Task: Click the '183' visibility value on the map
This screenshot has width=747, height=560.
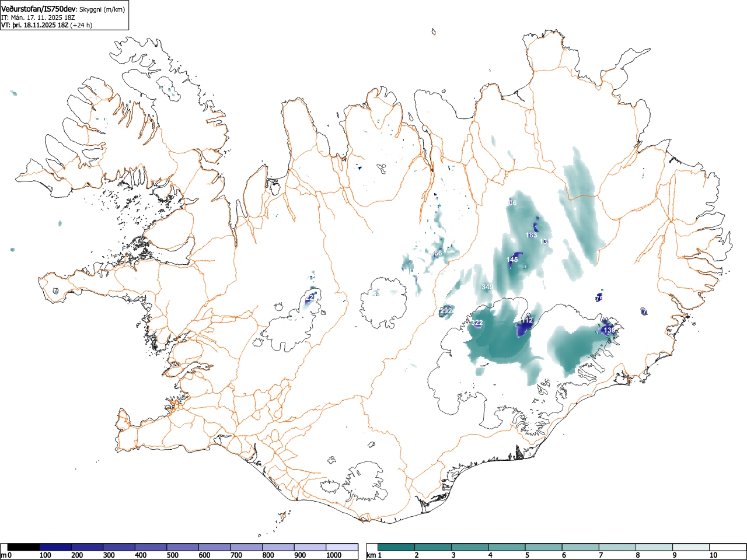Action: (531, 235)
